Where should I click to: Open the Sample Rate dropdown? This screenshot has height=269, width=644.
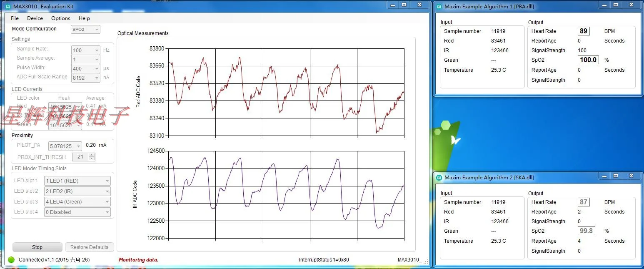[x=86, y=50]
